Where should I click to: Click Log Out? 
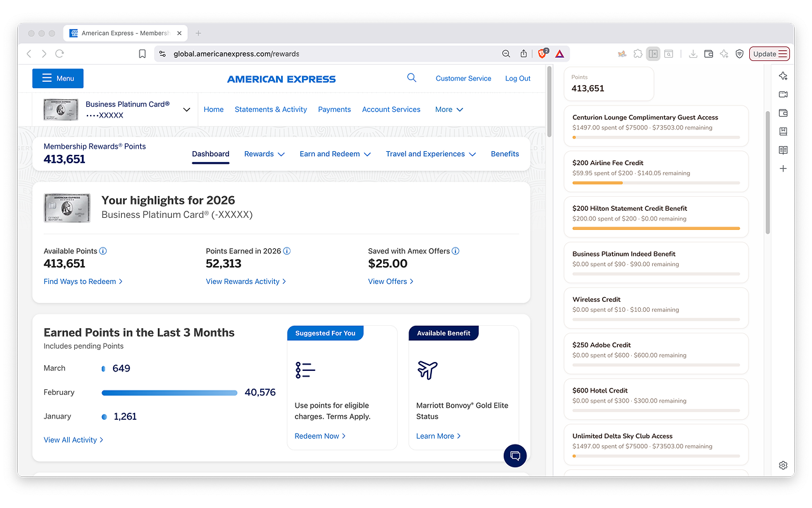pos(518,78)
